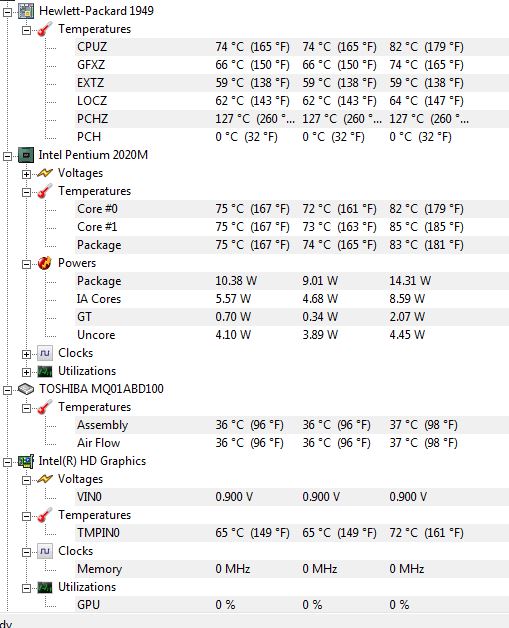Click the flame icon beside Powers
The height and width of the screenshot is (628, 509).
coord(45,263)
